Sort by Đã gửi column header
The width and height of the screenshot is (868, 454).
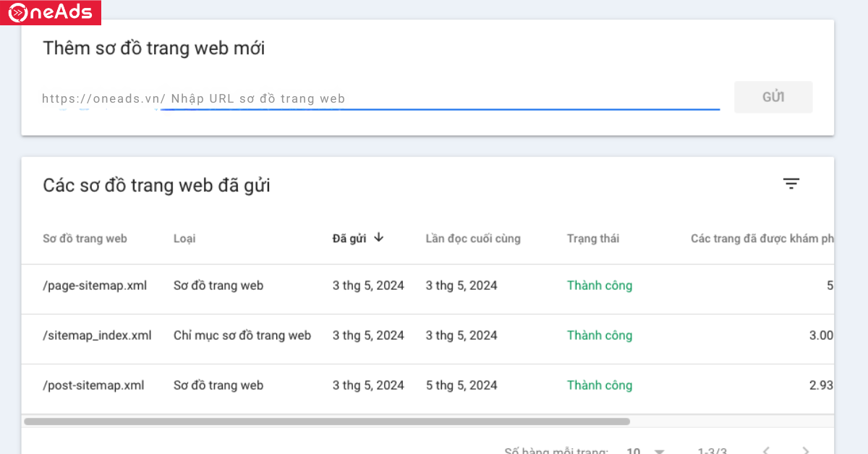[349, 239]
